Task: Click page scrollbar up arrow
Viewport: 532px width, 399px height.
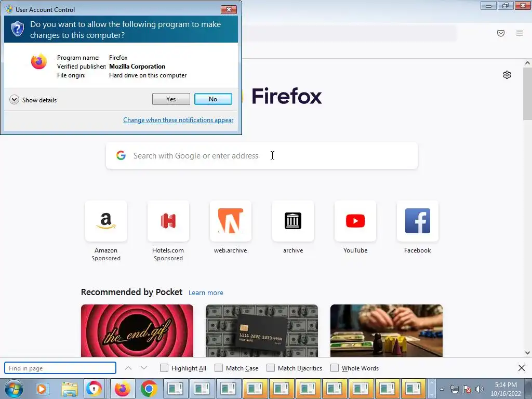Action: (527, 63)
